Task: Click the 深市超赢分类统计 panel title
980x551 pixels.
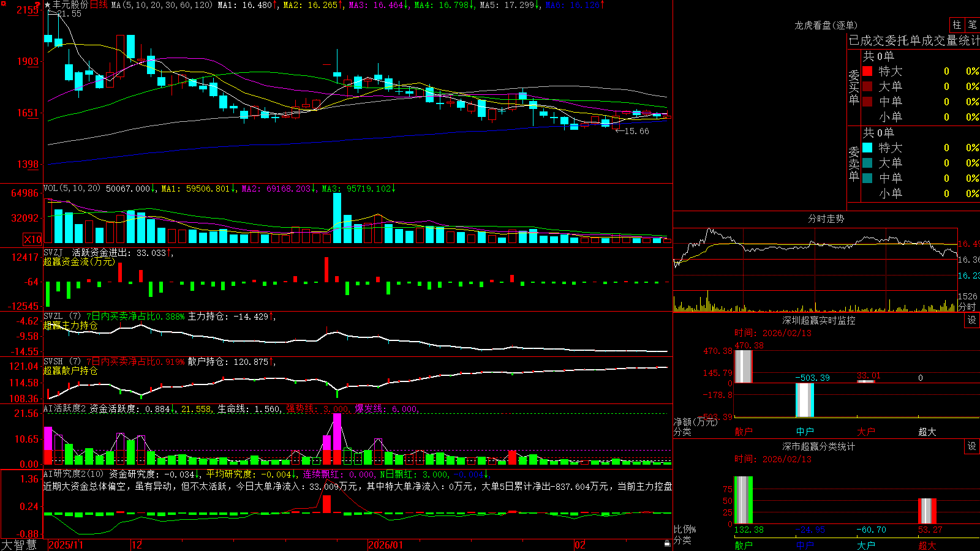Action: pos(819,446)
